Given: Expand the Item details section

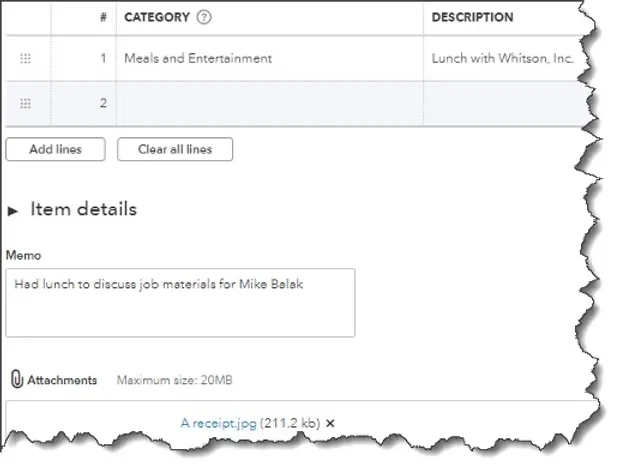Looking at the screenshot, I should (x=13, y=210).
